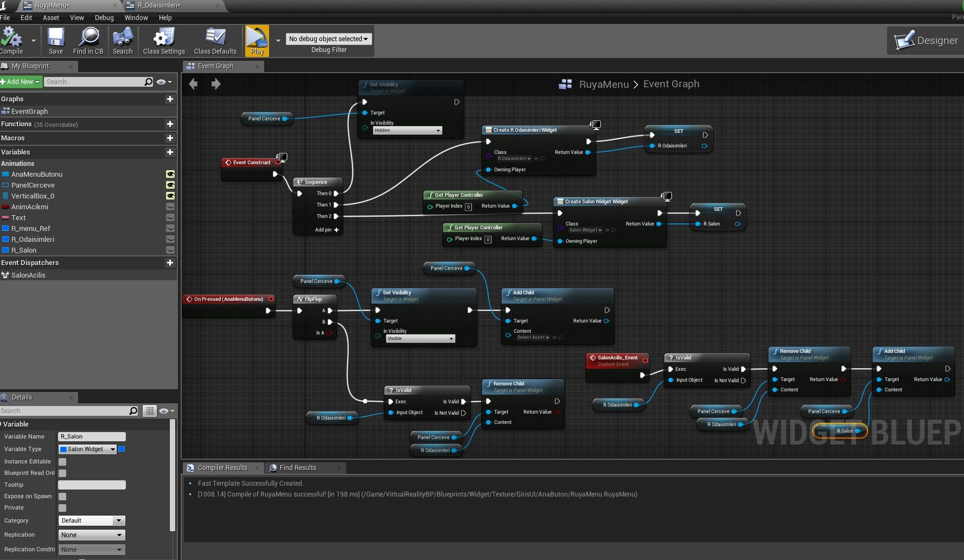Select the SalonAcilis event dispatcher

[x=28, y=275]
